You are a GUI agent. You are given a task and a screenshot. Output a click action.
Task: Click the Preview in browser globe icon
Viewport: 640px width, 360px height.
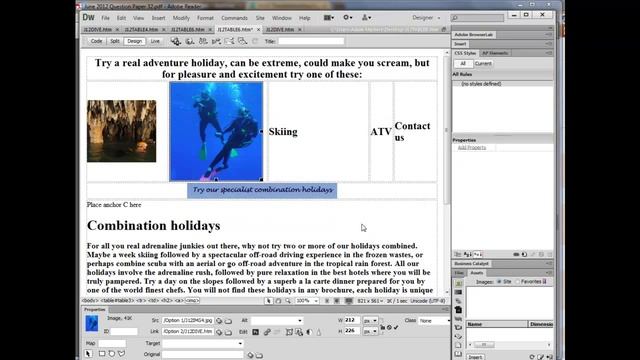pos(190,41)
